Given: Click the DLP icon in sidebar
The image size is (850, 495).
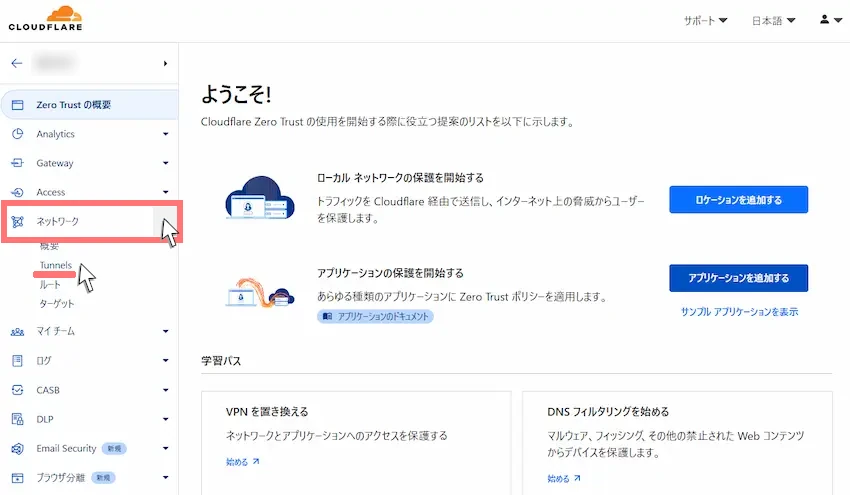Looking at the screenshot, I should [x=17, y=419].
